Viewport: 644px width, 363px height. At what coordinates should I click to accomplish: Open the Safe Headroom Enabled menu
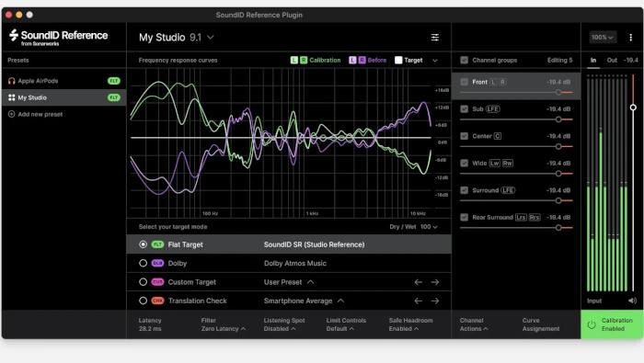(410, 324)
